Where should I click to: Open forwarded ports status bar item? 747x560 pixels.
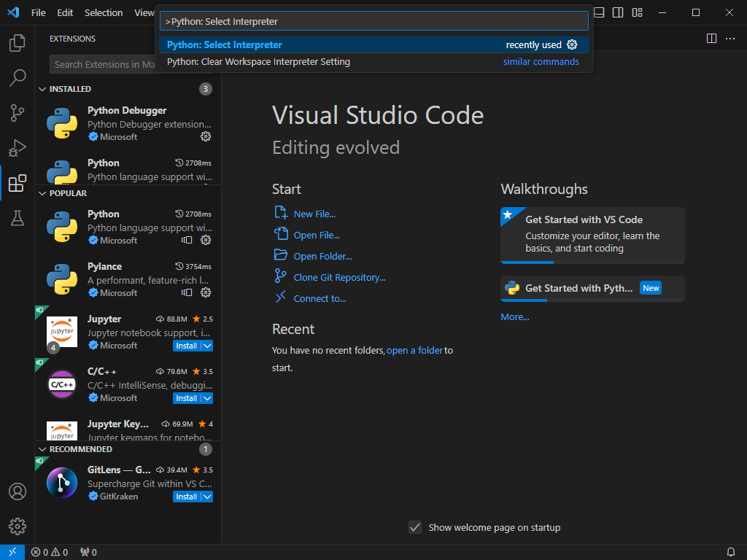pos(88,552)
